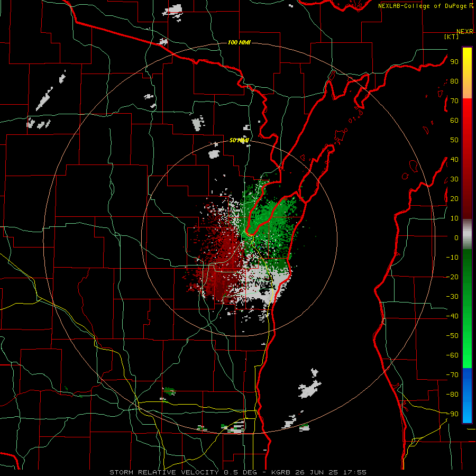476x476 pixels.
Task: Click the 20 value on velocity scale
Action: pos(454,199)
